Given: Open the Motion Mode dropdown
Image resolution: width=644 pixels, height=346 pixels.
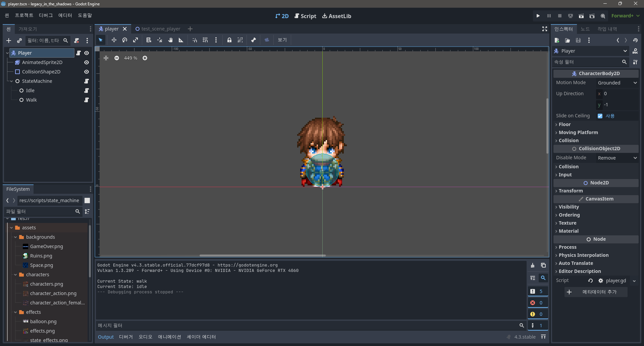Looking at the screenshot, I should (x=617, y=83).
